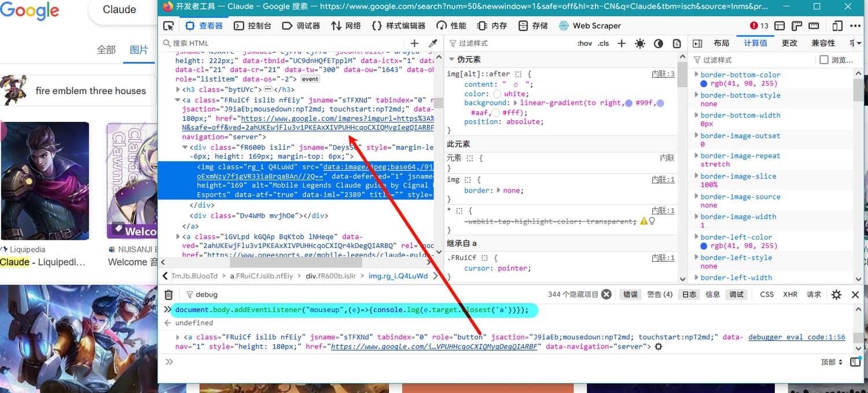Toggle the :hov pseudo-class panel
Viewport: 868px width, 393px height.
[585, 43]
